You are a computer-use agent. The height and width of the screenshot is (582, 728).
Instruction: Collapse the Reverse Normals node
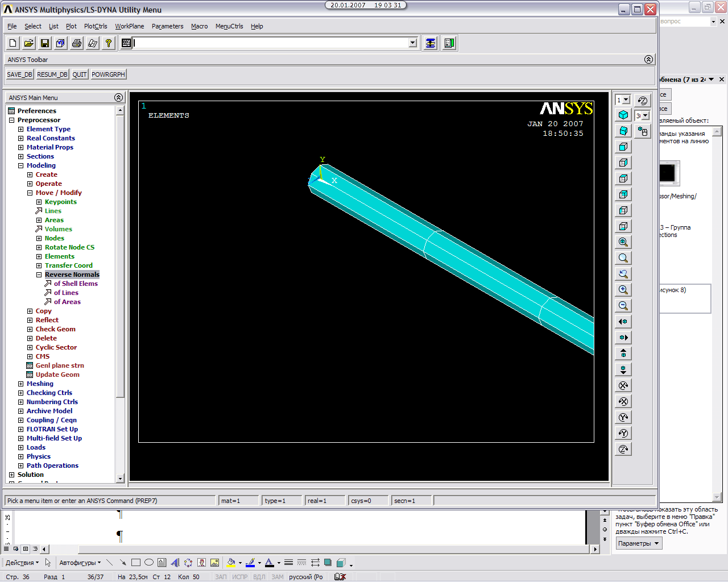point(39,275)
